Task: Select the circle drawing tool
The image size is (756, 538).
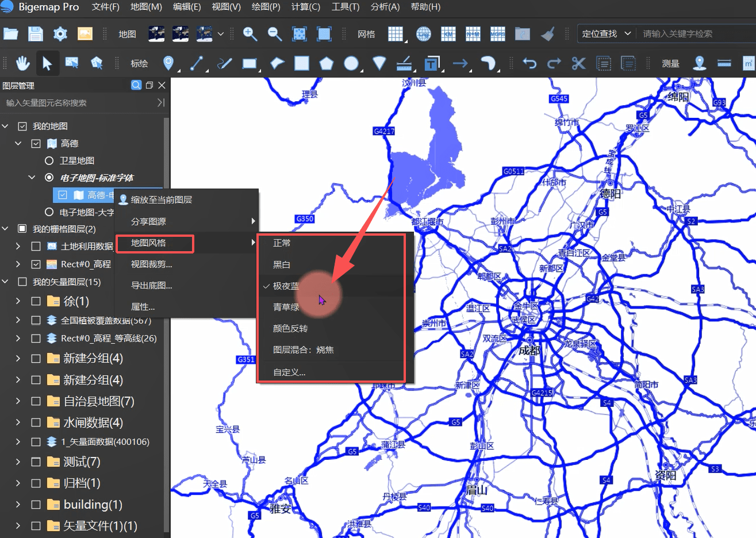Action: click(351, 63)
